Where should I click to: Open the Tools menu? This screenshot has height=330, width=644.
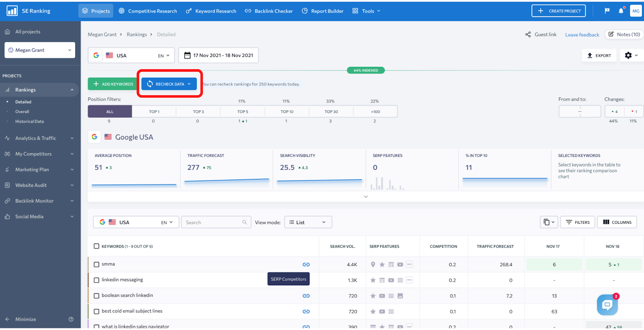(366, 11)
